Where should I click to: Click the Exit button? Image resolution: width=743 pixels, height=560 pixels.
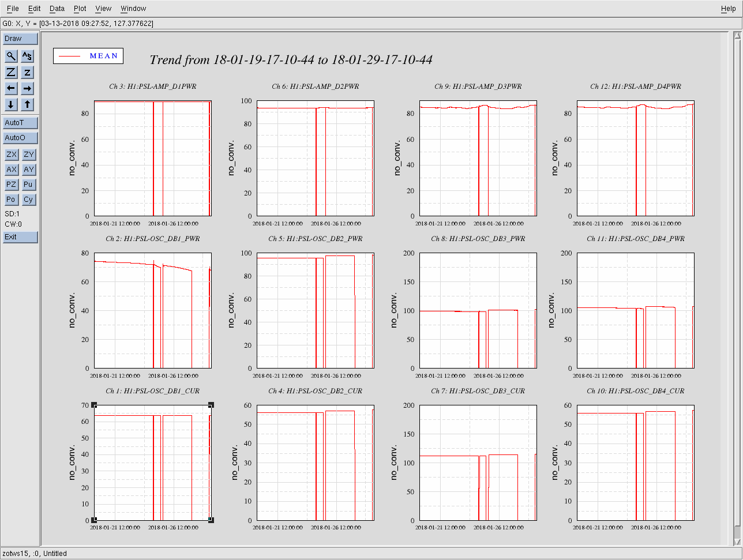pos(20,237)
